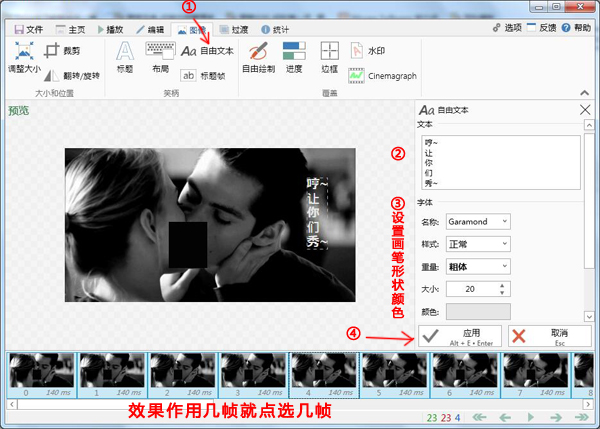
Task: Select the 边框 (Border) tool
Action: coord(329,57)
